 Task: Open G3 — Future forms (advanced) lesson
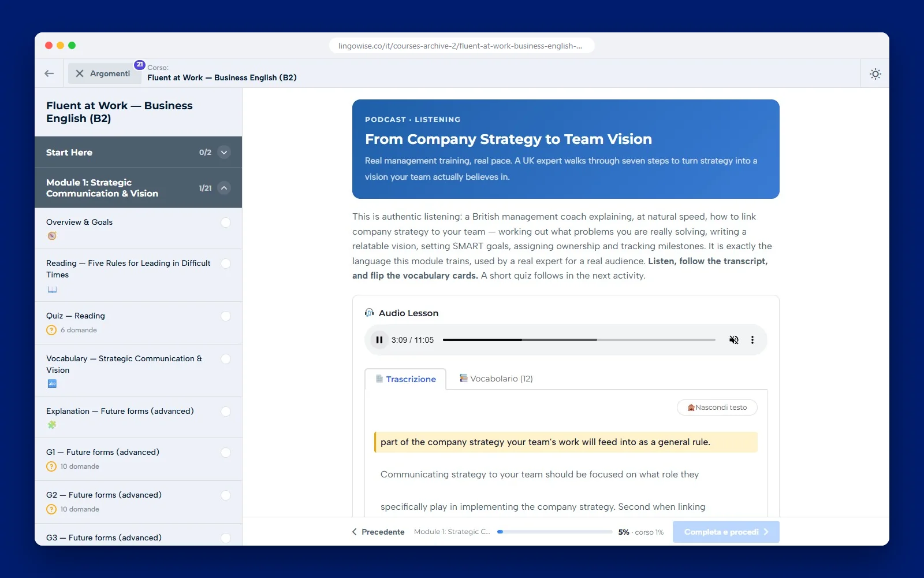[x=138, y=536]
